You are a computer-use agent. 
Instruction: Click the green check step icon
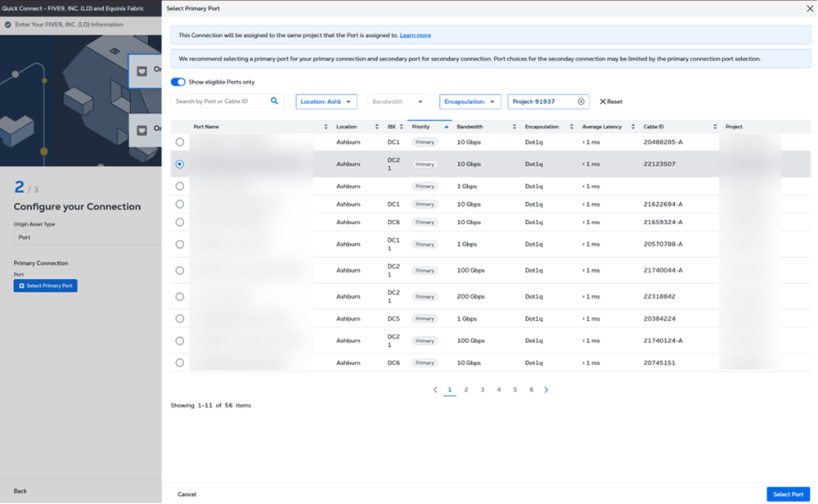click(8, 25)
